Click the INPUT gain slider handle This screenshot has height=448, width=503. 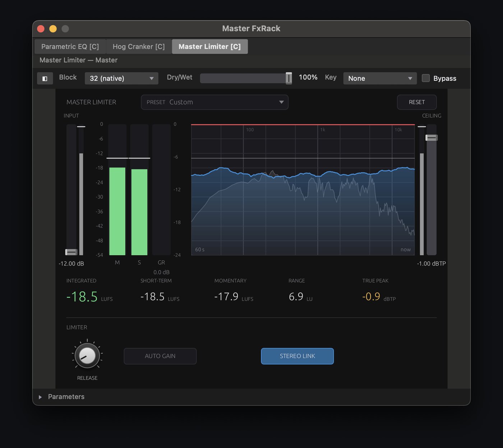coord(71,252)
